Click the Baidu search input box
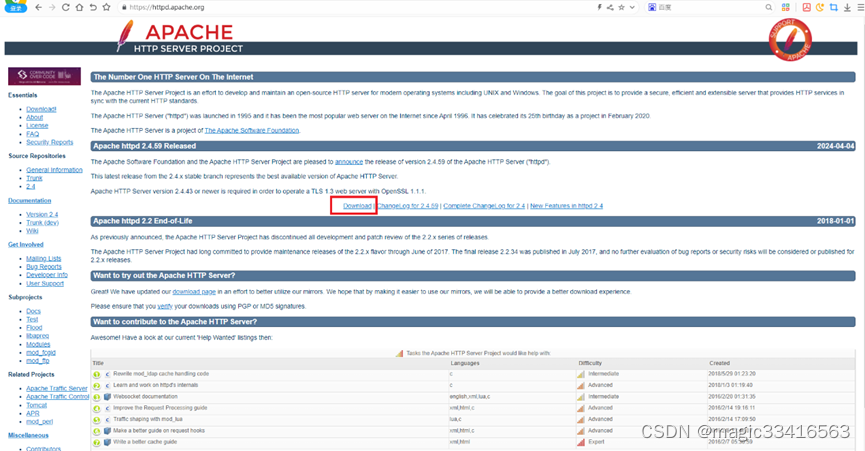865x451 pixels. [709, 7]
